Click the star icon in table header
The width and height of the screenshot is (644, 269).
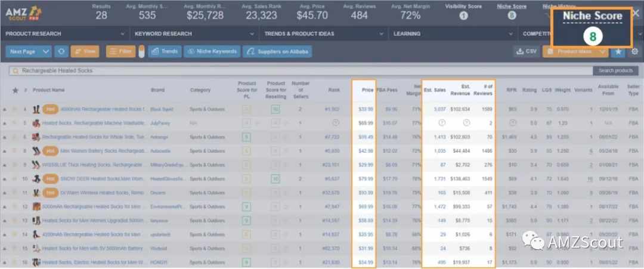coord(15,90)
